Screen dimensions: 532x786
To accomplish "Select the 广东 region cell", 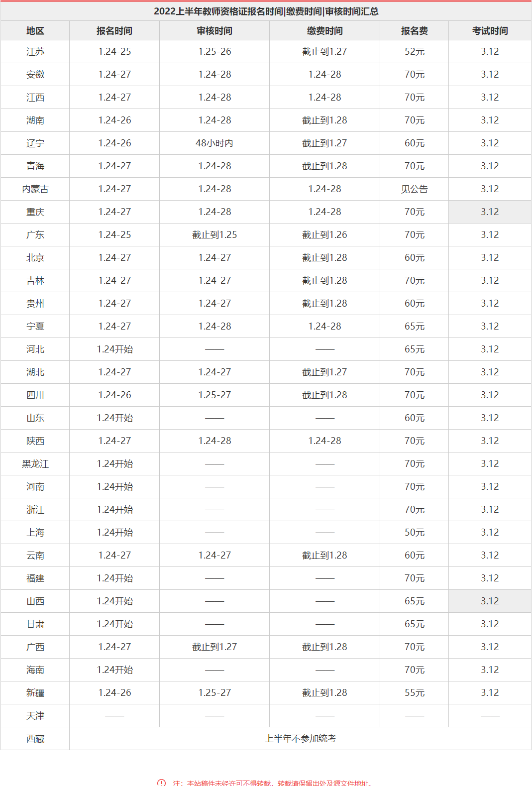I will (35, 235).
